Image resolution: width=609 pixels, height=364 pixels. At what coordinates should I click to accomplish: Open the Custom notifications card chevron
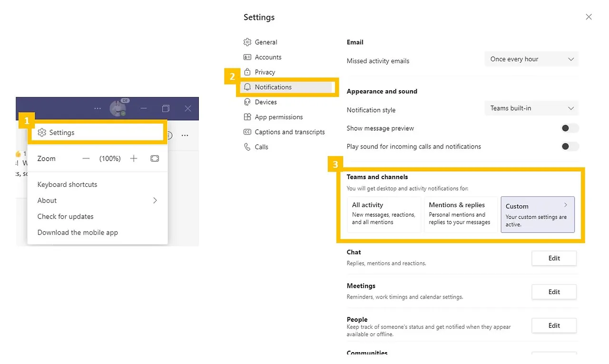pos(566,205)
